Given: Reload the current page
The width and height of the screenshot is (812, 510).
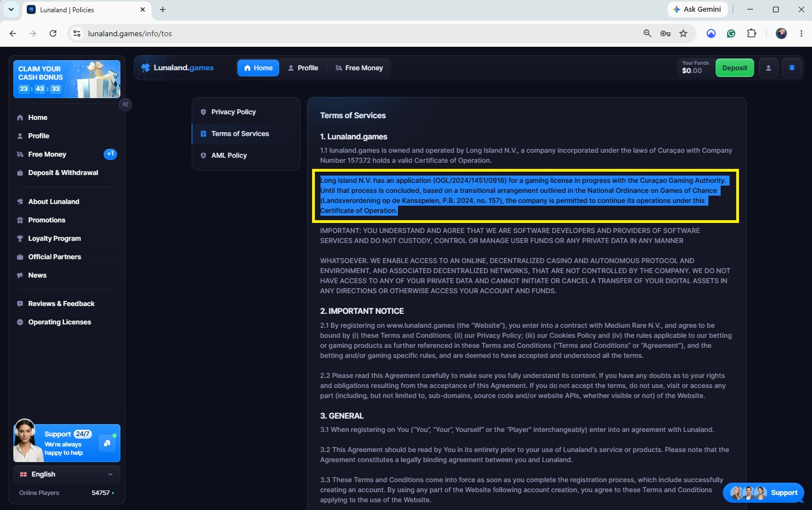Looking at the screenshot, I should [53, 33].
